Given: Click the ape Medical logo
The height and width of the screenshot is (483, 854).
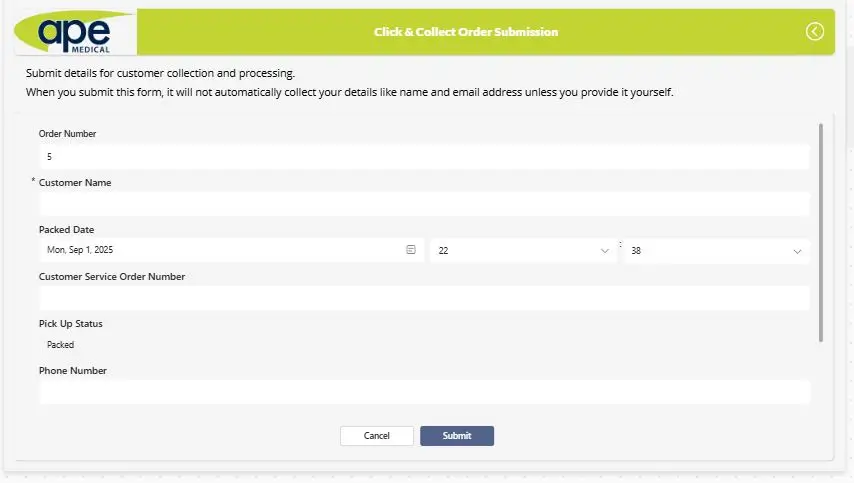Looking at the screenshot, I should 75,33.
